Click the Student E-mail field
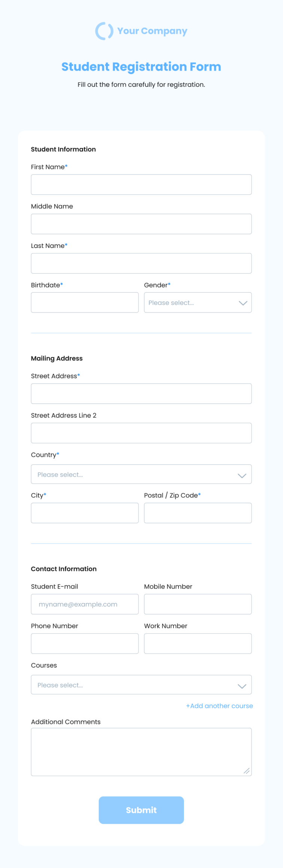Viewport: 283px width, 868px height. click(x=85, y=604)
